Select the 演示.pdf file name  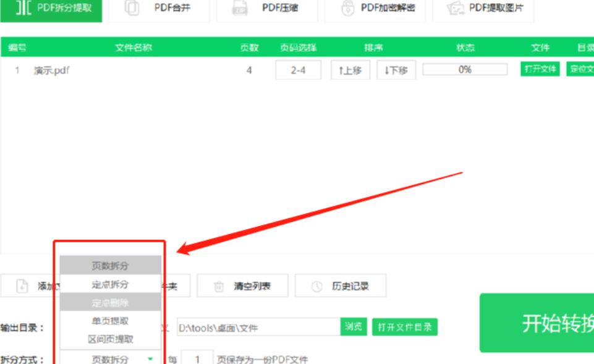pos(51,70)
